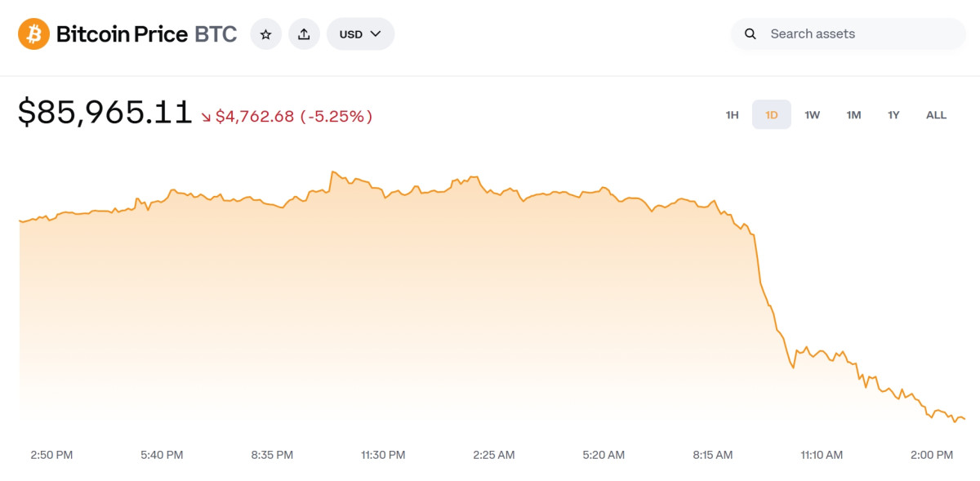Click the $85,965.11 current price
The image size is (980, 481).
pyautogui.click(x=105, y=114)
